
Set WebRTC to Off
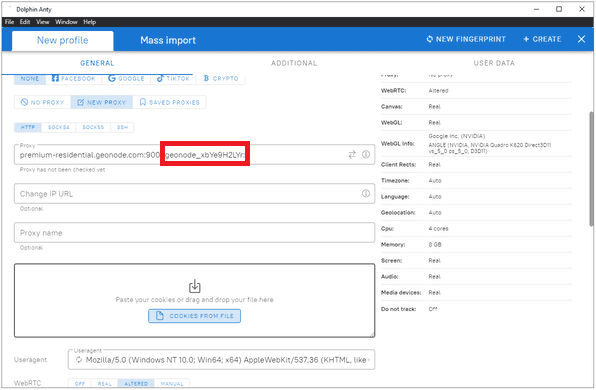(80, 384)
